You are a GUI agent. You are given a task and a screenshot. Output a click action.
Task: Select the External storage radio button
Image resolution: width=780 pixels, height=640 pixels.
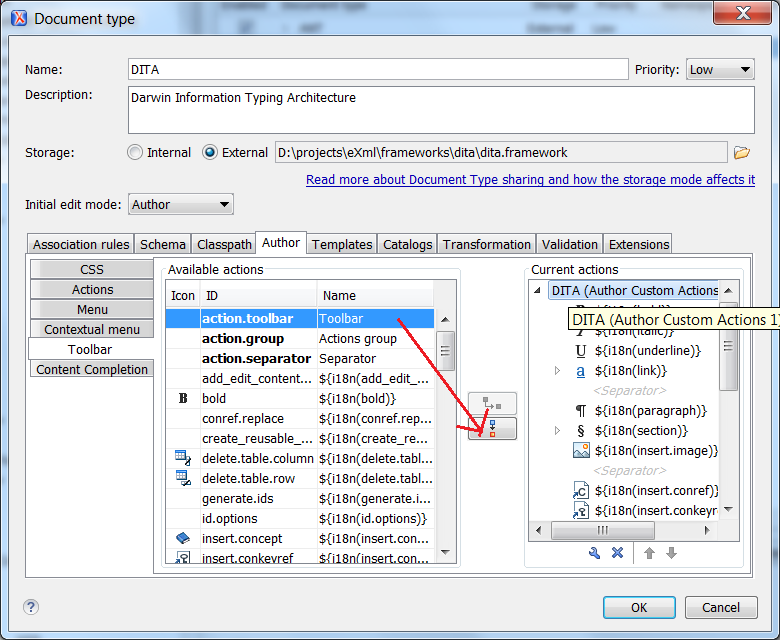point(209,152)
